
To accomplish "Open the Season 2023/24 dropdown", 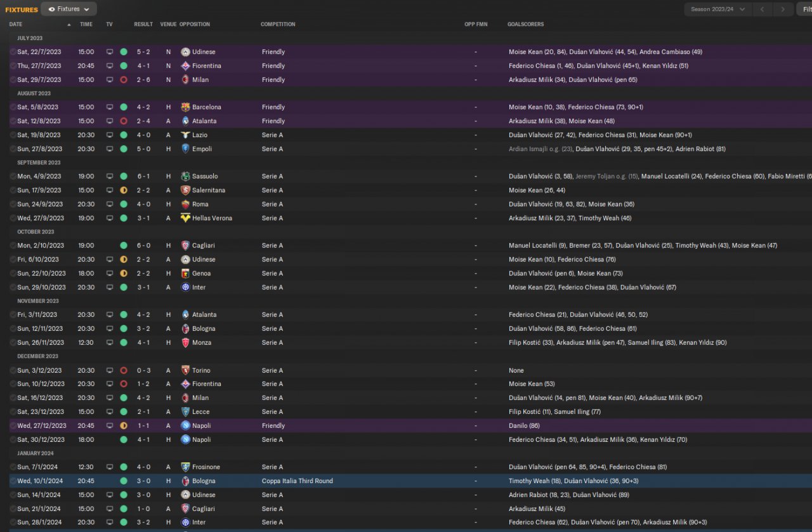I will click(x=717, y=10).
